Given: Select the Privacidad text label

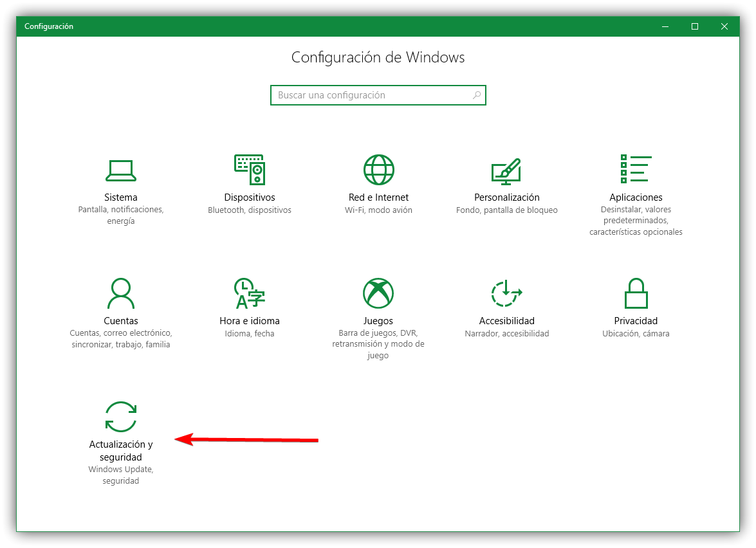Looking at the screenshot, I should (635, 321).
